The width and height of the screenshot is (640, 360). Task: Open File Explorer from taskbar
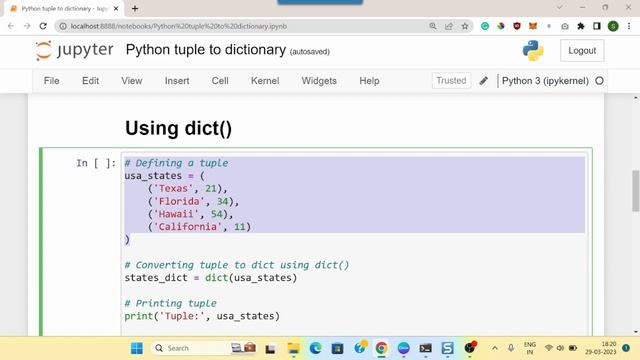pyautogui.click(x=293, y=348)
